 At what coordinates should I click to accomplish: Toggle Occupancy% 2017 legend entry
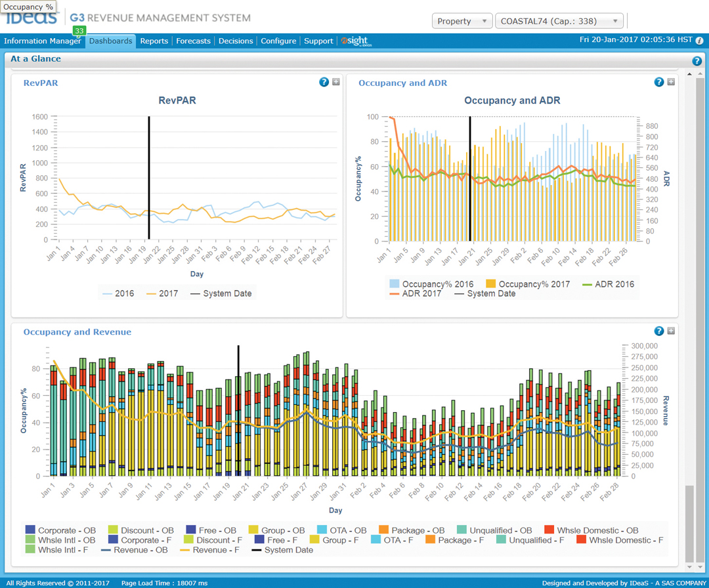(528, 284)
